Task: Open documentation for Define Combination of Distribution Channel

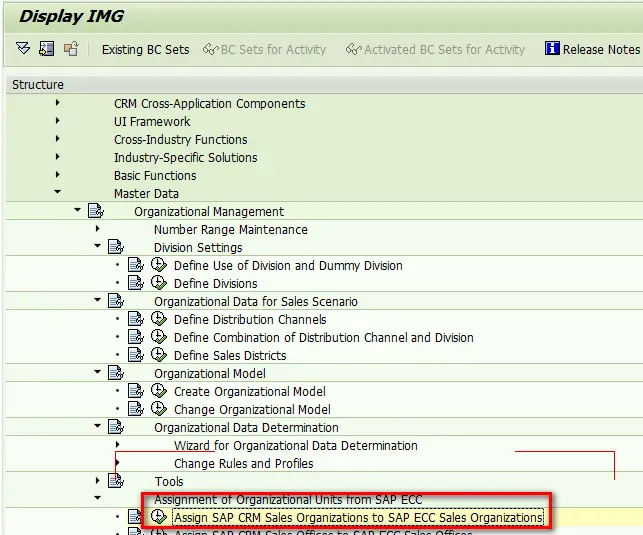Action: (x=136, y=337)
